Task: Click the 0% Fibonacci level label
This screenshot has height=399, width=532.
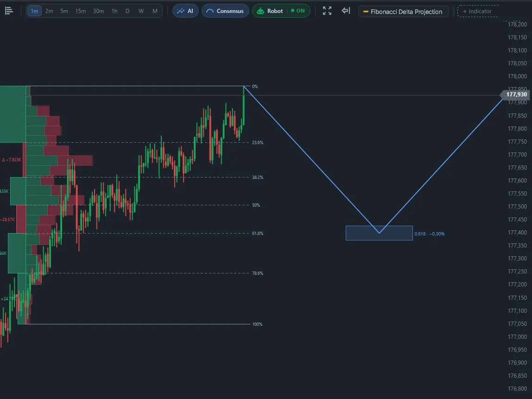Action: (255, 87)
